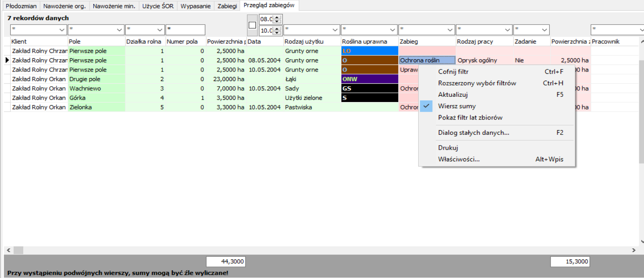
Task: Switch to the Zabiegi tab
Action: [227, 6]
